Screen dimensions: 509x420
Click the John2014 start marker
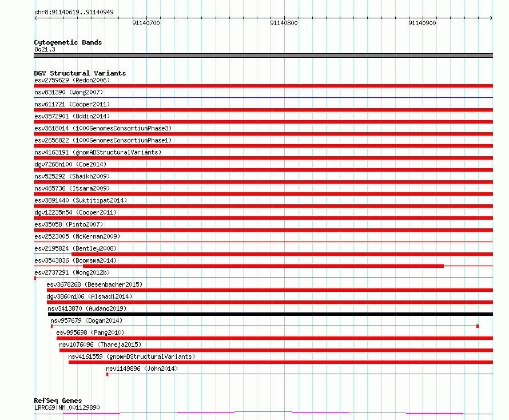click(x=107, y=374)
